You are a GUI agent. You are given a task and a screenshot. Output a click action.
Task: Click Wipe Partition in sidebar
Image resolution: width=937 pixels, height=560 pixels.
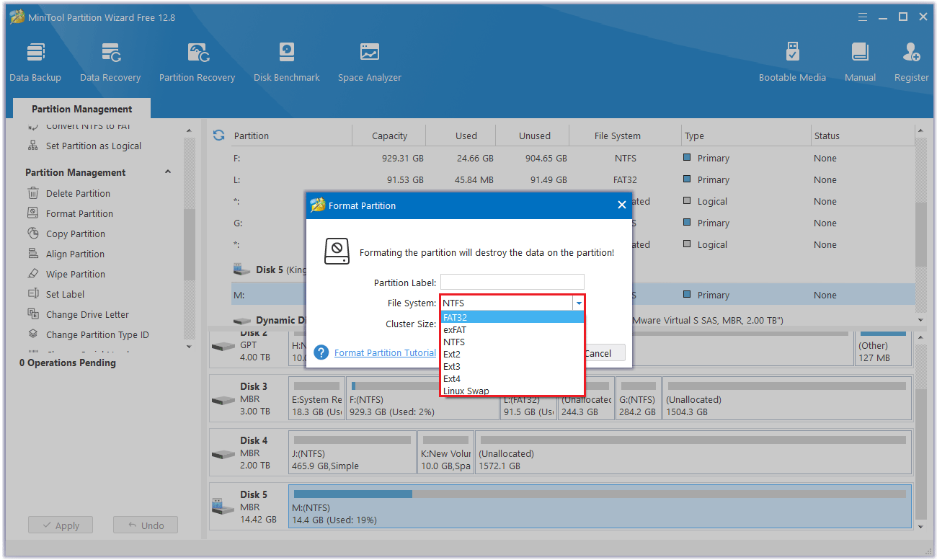pos(76,274)
